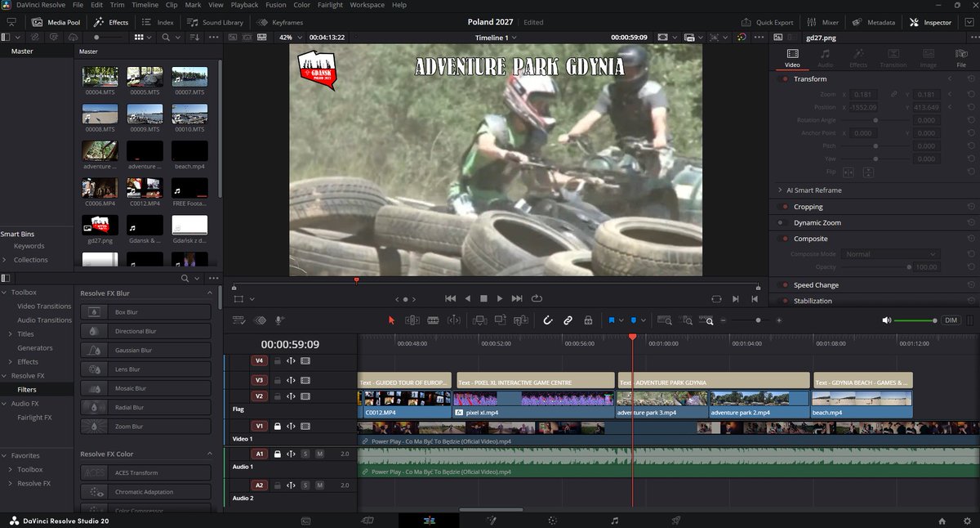Open the Workspace menu

tap(367, 5)
